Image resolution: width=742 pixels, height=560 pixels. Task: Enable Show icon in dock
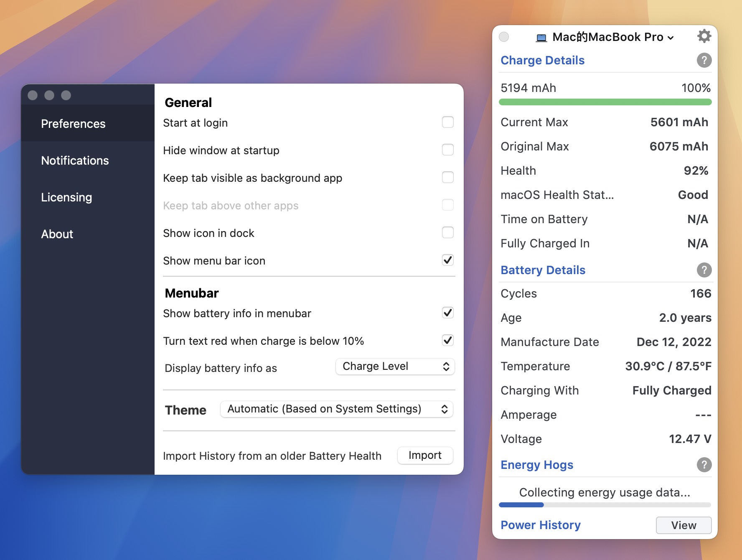[x=447, y=233]
